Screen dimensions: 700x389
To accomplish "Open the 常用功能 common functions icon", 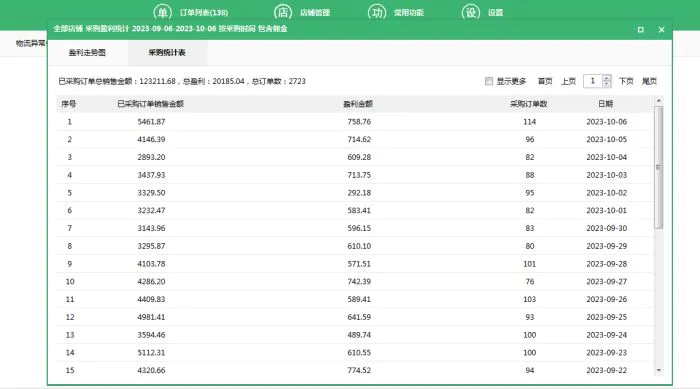I will click(377, 12).
